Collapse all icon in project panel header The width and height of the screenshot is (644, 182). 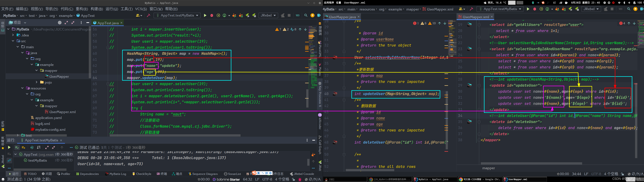(x=73, y=23)
